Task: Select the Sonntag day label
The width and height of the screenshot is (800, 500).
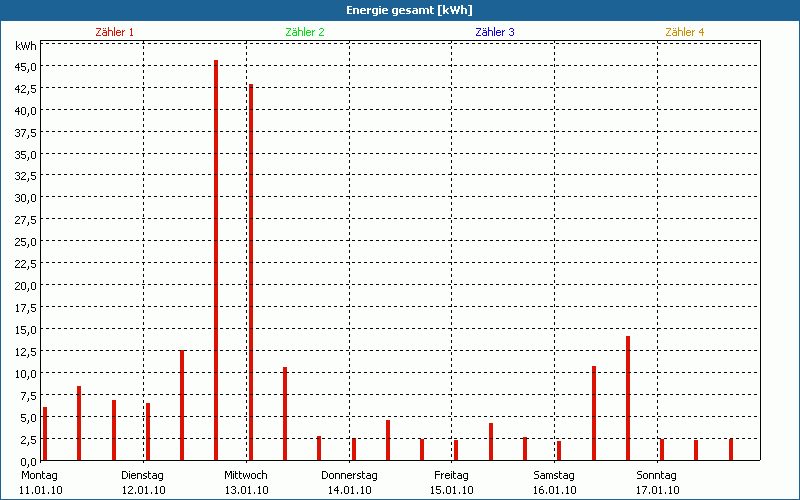Action: pos(656,476)
